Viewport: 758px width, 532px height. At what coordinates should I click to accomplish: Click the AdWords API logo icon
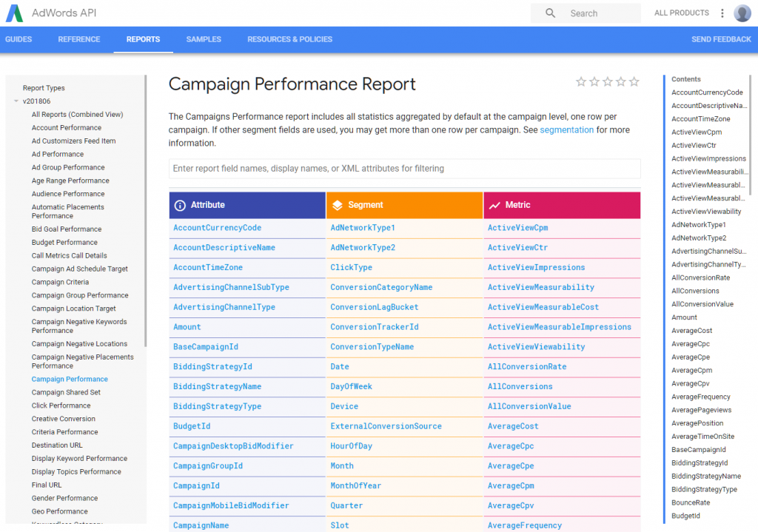pos(15,13)
